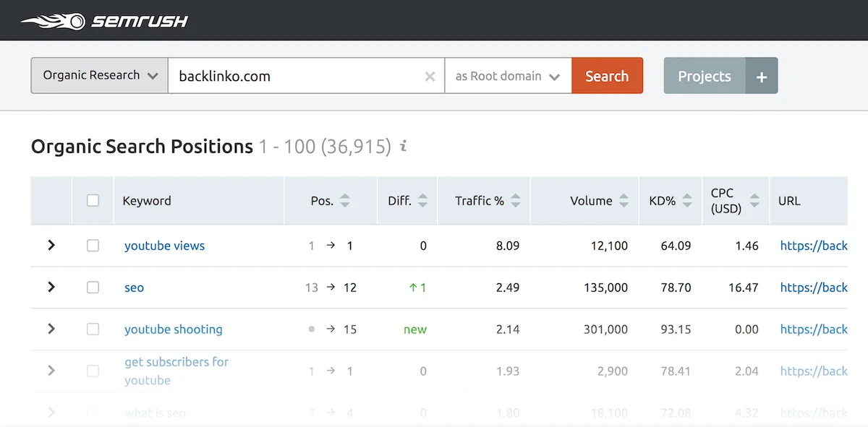
Task: Check the box for the 'youtube views' row
Action: point(93,245)
